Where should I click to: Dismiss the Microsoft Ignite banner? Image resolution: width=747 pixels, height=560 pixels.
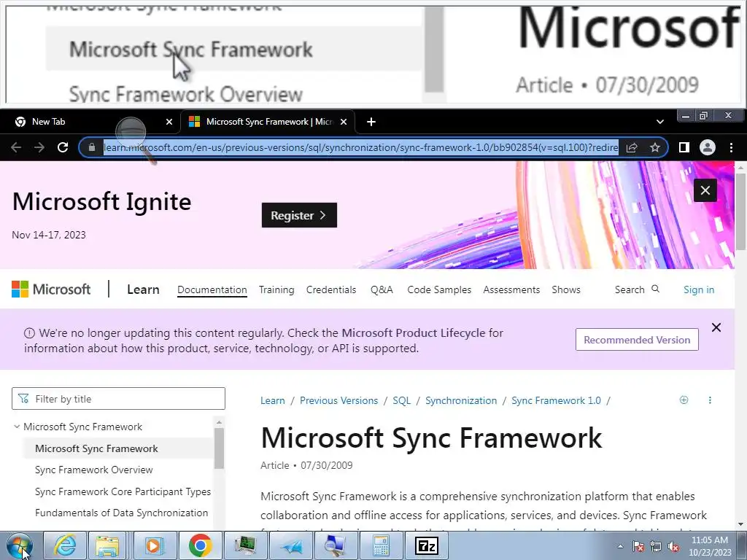[x=705, y=190]
